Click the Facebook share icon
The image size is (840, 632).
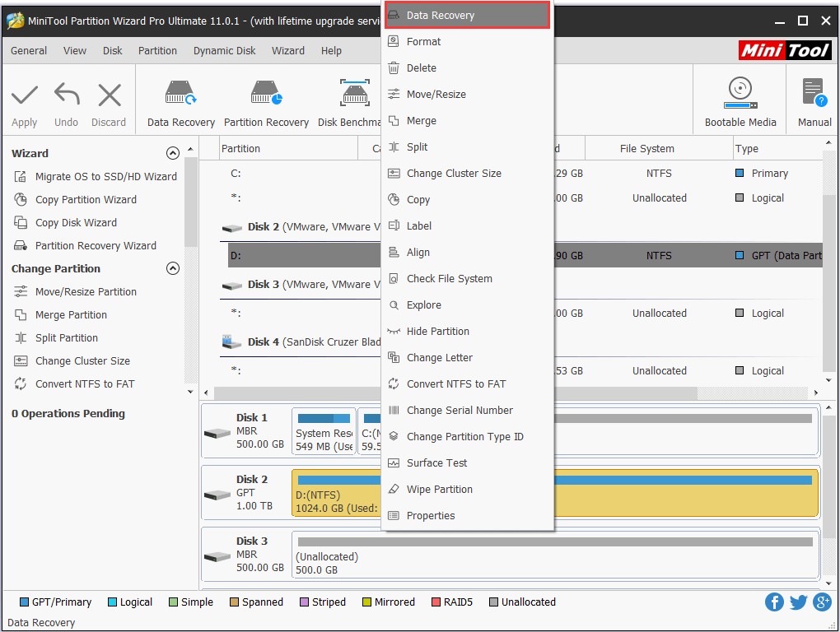tap(774, 602)
